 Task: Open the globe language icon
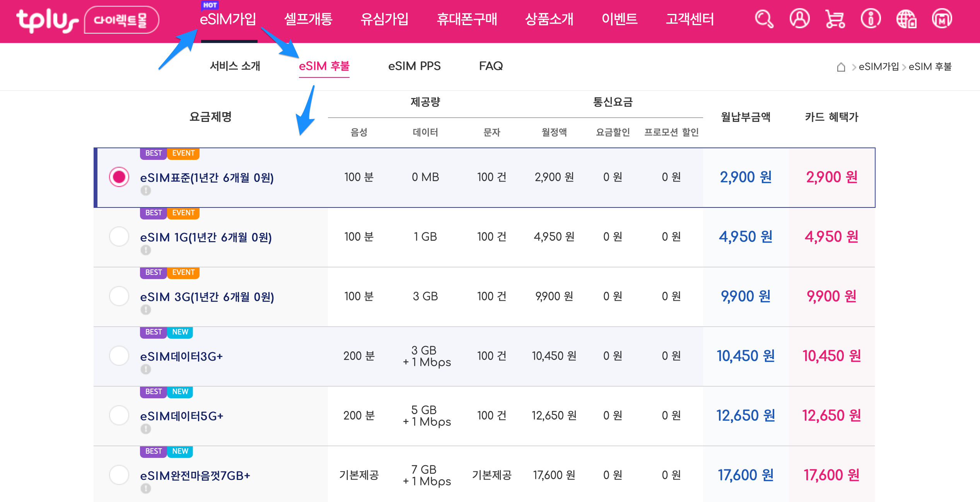(906, 19)
